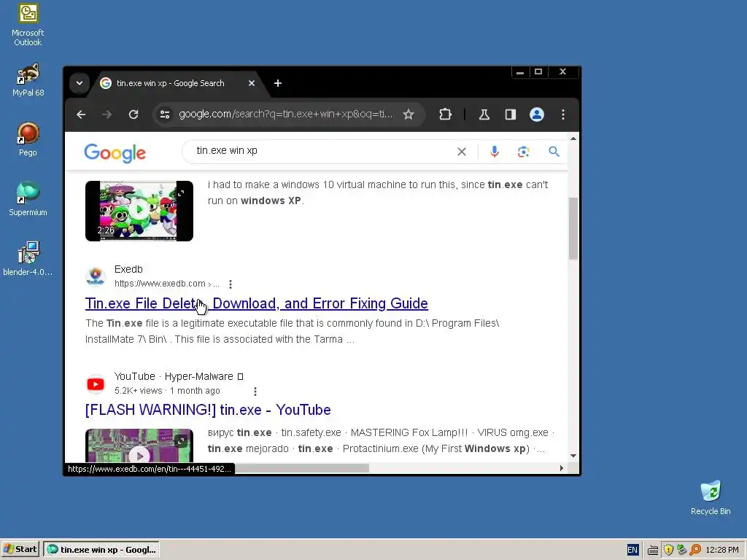
Task: Open more options for YouTube Hyper-Malware result
Action: point(255,392)
